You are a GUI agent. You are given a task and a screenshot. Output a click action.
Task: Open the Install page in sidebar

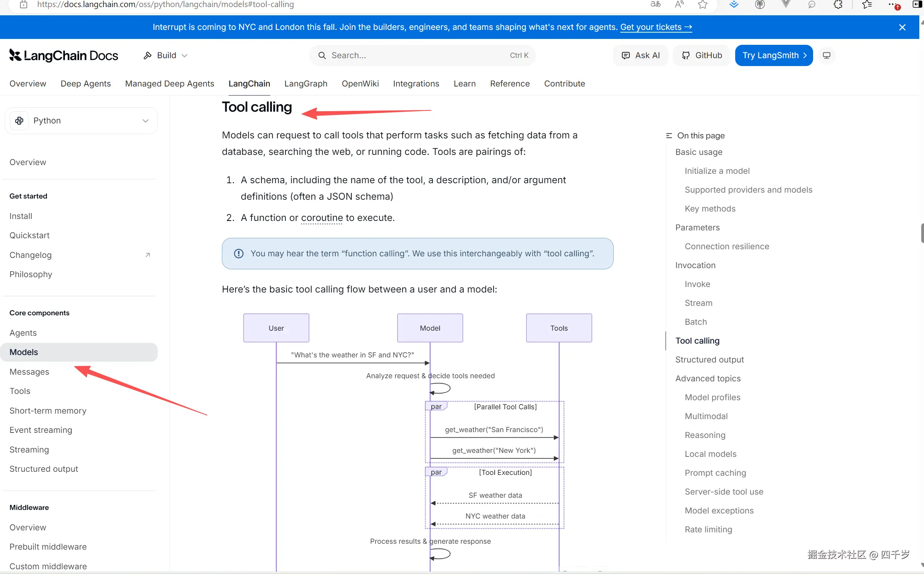pos(21,216)
